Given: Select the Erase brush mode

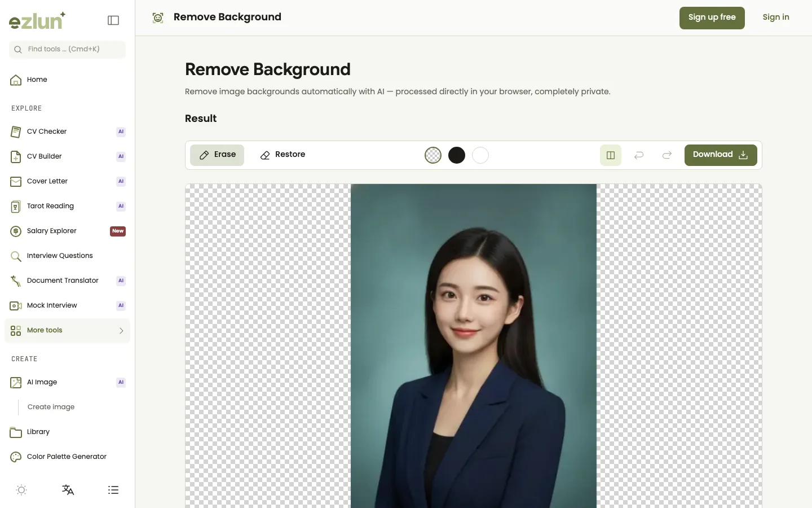Looking at the screenshot, I should [x=217, y=155].
